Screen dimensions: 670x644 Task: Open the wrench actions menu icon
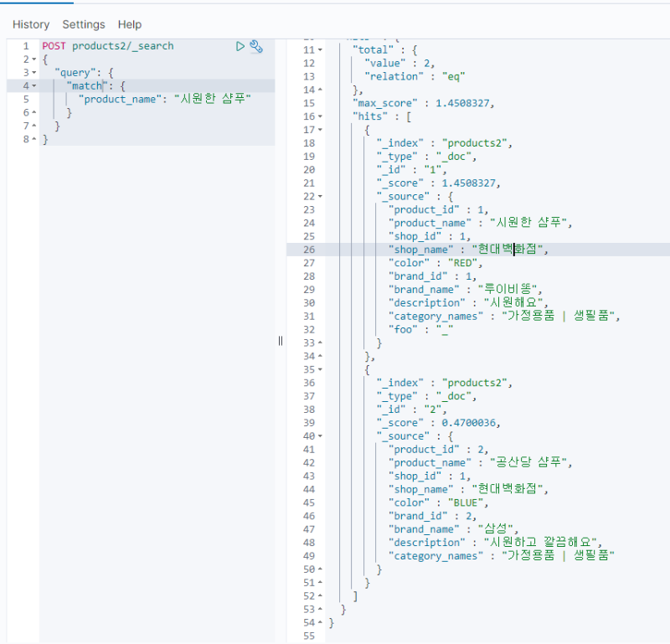(x=257, y=47)
